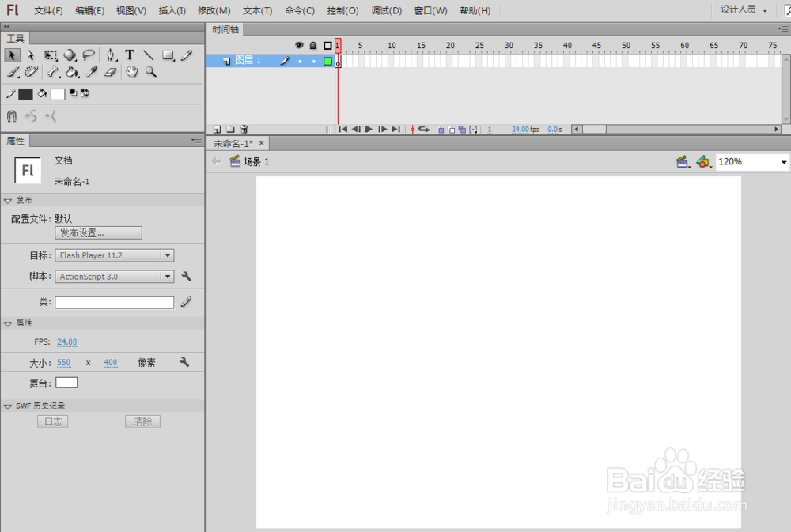Select the Free Transform tool
Viewport: 791px width, 532px height.
(51, 55)
